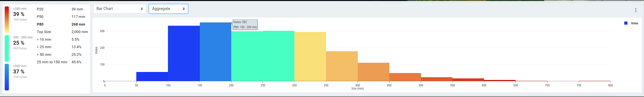
Task: Select the 300-350 mm yellow bar
Action: click(x=310, y=56)
